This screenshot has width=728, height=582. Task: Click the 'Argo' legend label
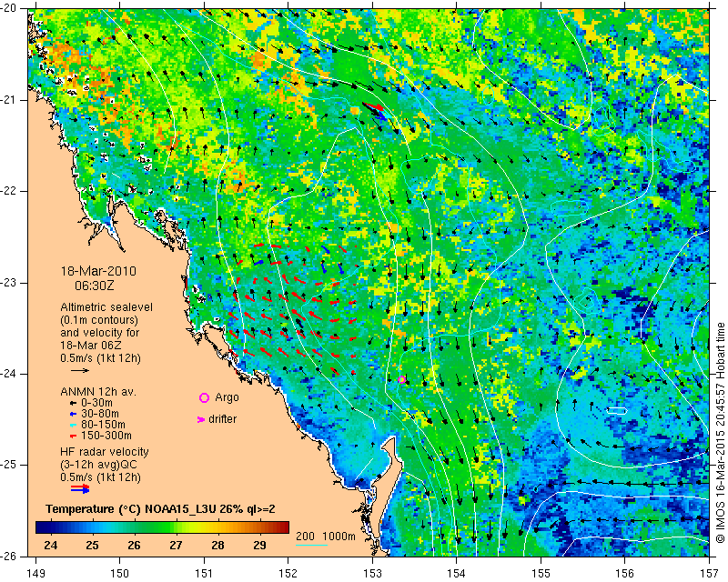(x=227, y=397)
